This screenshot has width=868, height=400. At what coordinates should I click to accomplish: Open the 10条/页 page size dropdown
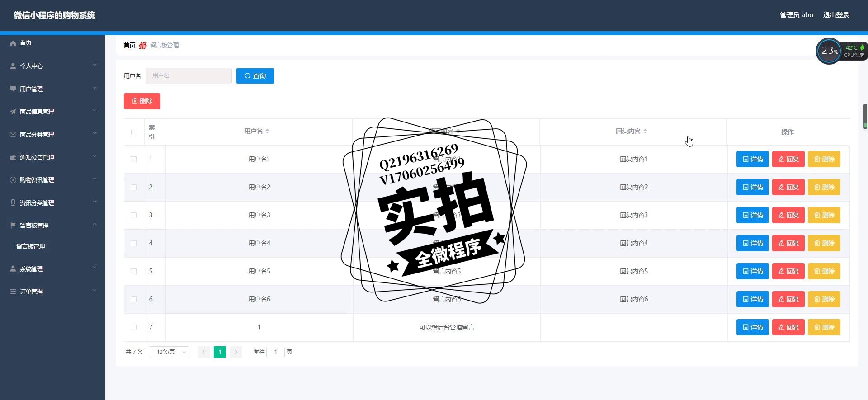coord(169,352)
